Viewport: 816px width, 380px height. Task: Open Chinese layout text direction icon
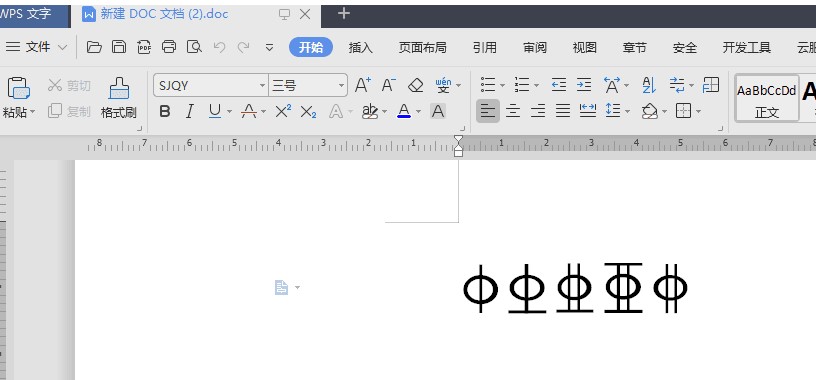pos(612,84)
